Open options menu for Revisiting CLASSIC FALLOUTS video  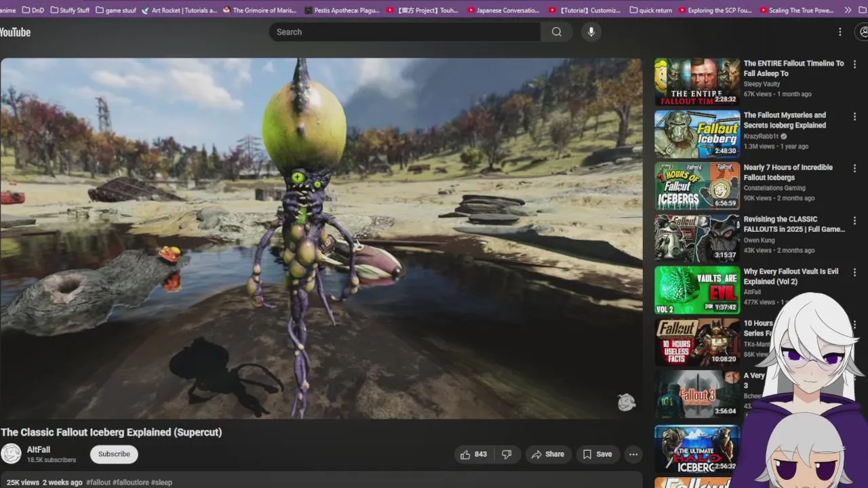click(x=854, y=220)
